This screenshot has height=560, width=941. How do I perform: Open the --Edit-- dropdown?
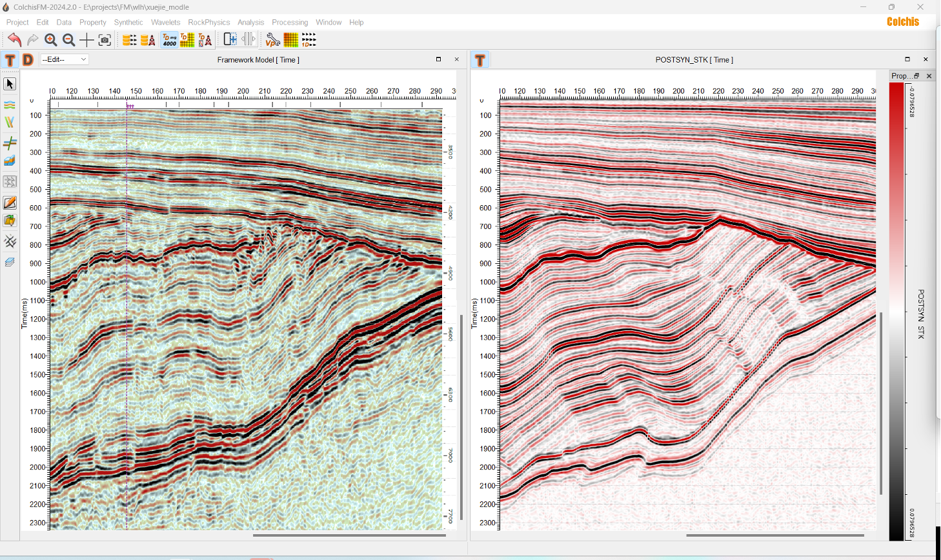64,59
